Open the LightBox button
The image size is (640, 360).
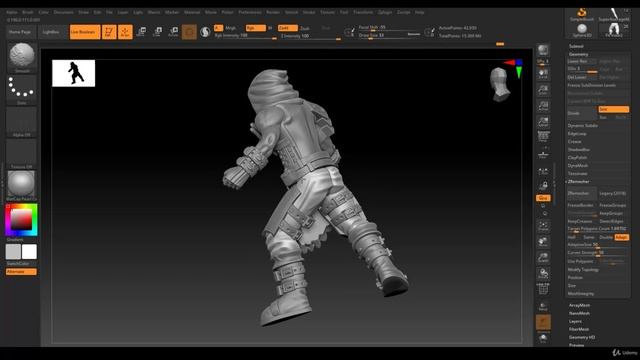(51, 32)
